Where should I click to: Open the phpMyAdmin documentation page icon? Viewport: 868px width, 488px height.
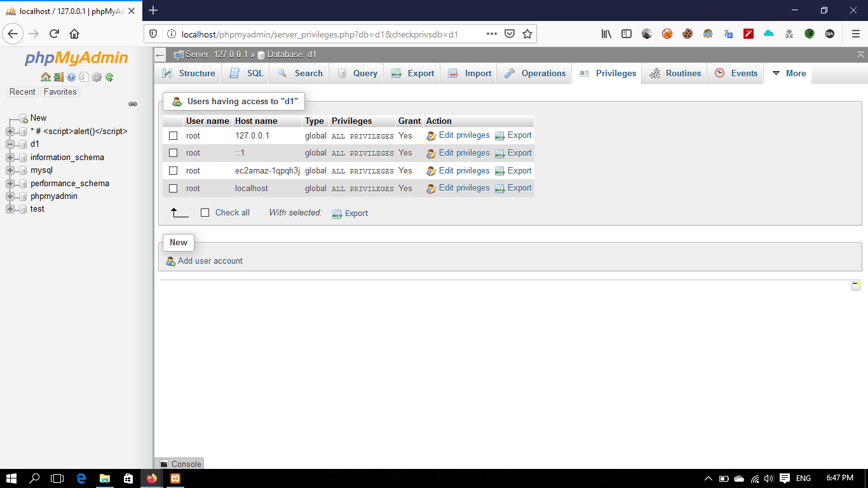tap(83, 77)
